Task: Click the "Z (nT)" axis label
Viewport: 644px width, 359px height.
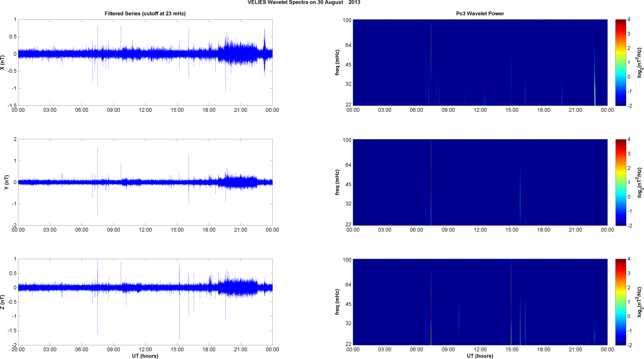Action: (x=3, y=302)
